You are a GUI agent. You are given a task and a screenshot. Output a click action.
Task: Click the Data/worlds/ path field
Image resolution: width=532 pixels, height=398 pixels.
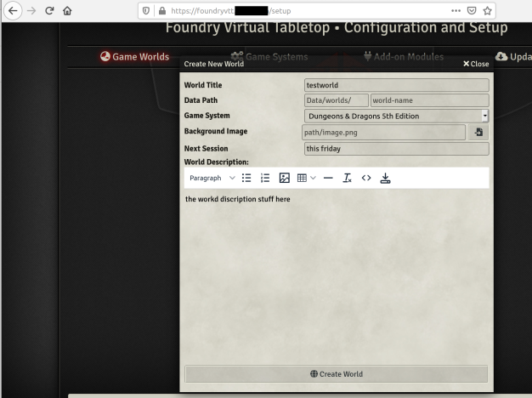pos(337,100)
